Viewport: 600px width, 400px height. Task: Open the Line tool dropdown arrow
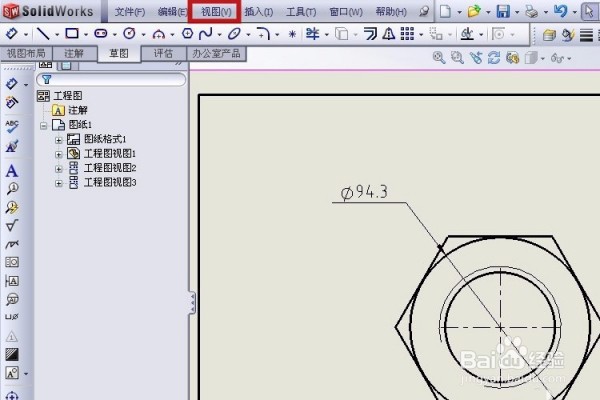tap(57, 34)
